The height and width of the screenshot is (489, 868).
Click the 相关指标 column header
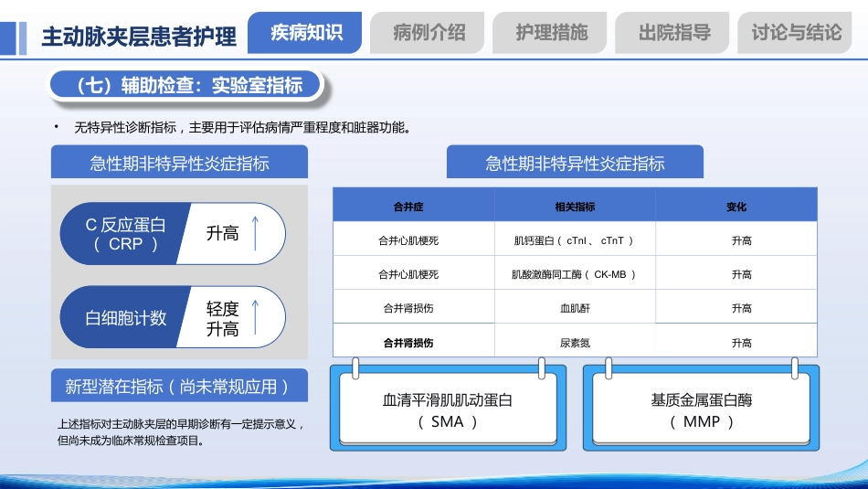pyautogui.click(x=575, y=207)
